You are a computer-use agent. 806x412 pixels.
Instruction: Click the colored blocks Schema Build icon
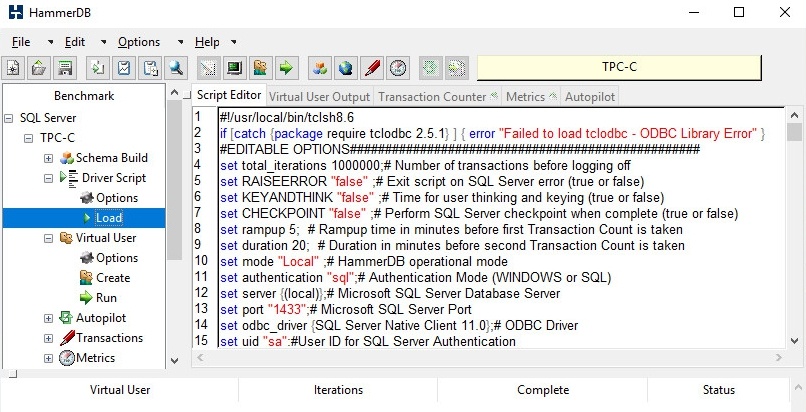319,68
